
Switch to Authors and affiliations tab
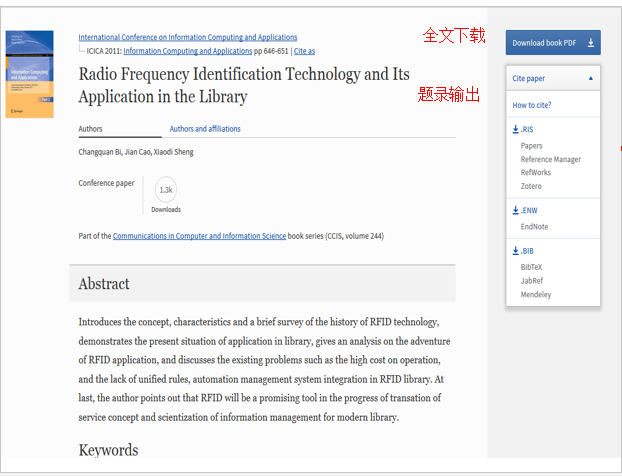tap(205, 129)
